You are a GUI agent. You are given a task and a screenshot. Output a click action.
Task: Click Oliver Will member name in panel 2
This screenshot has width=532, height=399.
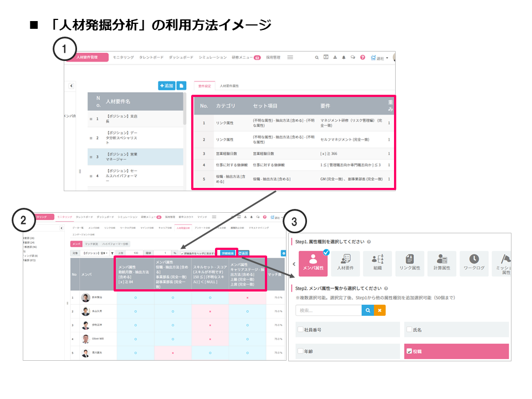pos(98,339)
